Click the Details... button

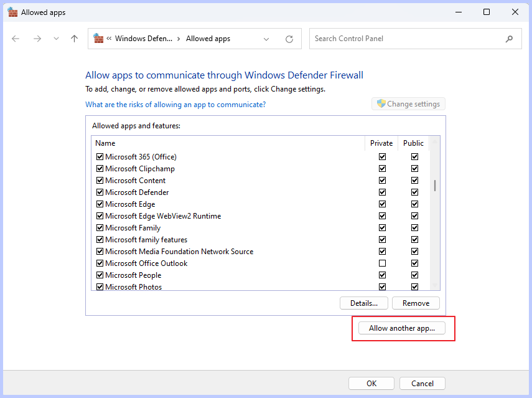(364, 303)
